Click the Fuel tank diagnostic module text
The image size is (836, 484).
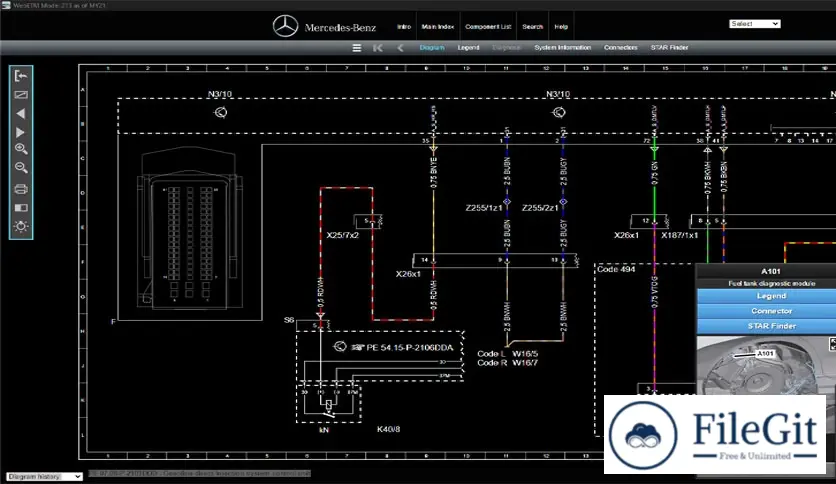click(x=771, y=284)
